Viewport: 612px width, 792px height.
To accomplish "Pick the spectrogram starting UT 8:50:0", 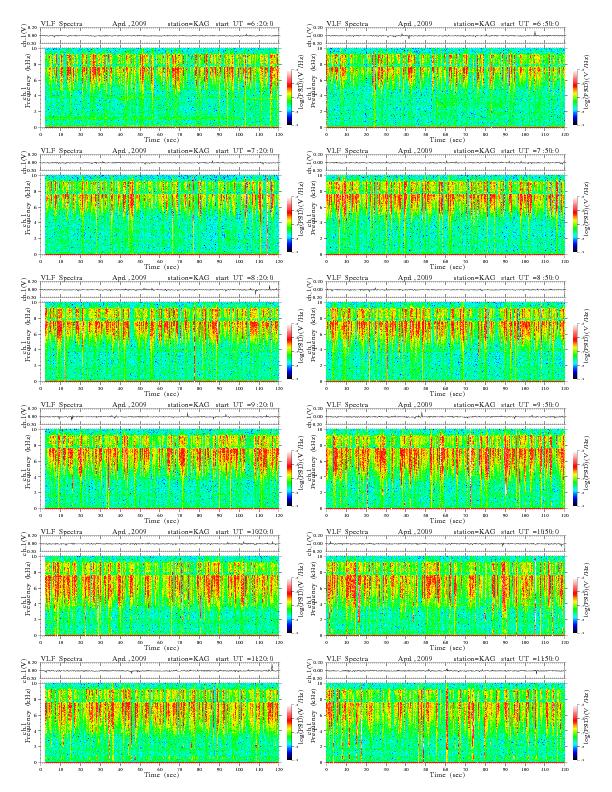I will pyautogui.click(x=445, y=342).
